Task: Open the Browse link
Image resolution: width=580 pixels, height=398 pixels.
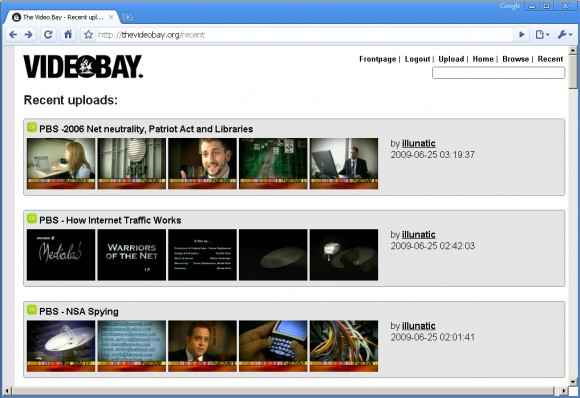Action: (x=515, y=59)
